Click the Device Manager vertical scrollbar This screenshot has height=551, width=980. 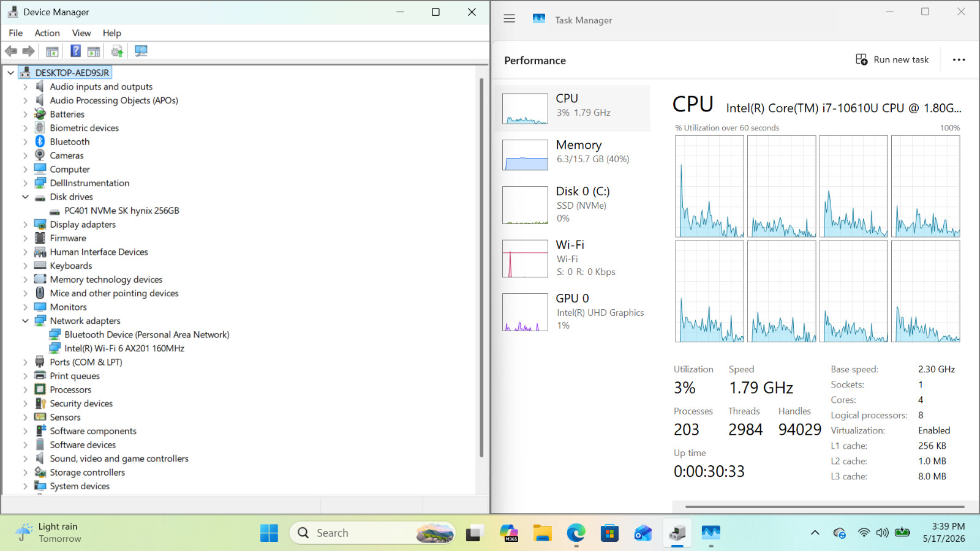tap(481, 268)
